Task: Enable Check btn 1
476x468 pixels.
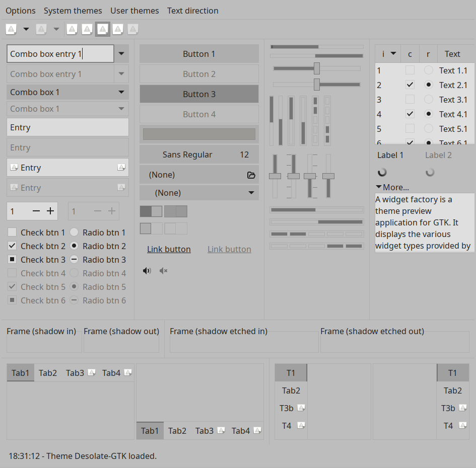Action: click(12, 232)
